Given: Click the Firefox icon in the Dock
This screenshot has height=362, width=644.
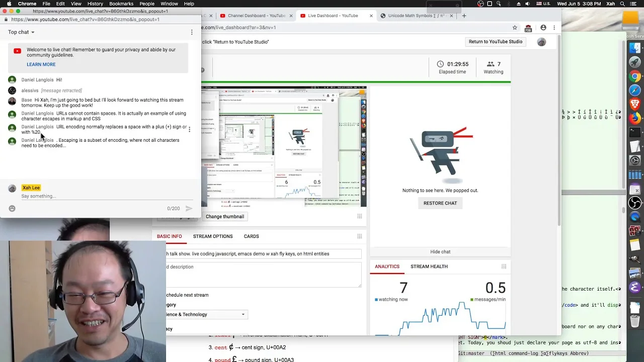Looking at the screenshot, I should (x=635, y=119).
